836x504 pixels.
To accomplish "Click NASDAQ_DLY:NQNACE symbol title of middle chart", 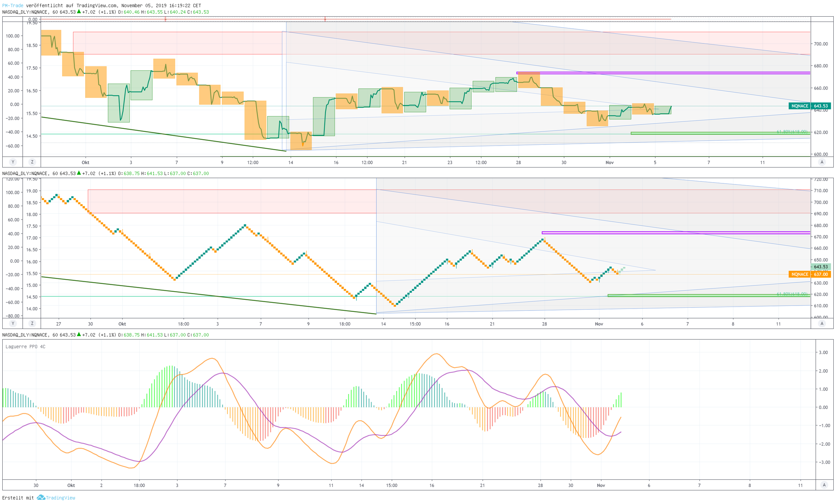I will pyautogui.click(x=25, y=174).
